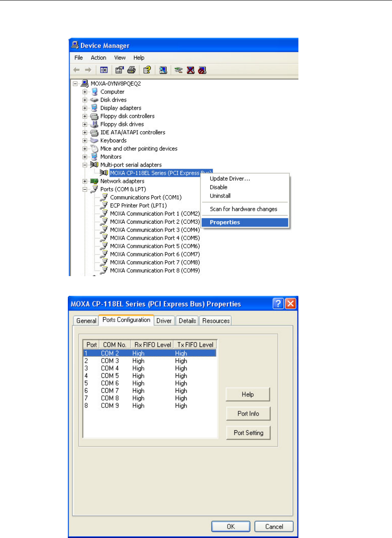The width and height of the screenshot is (392, 538).
Task: Click the Scan for hardware changes toolbar icon
Action: [x=163, y=70]
